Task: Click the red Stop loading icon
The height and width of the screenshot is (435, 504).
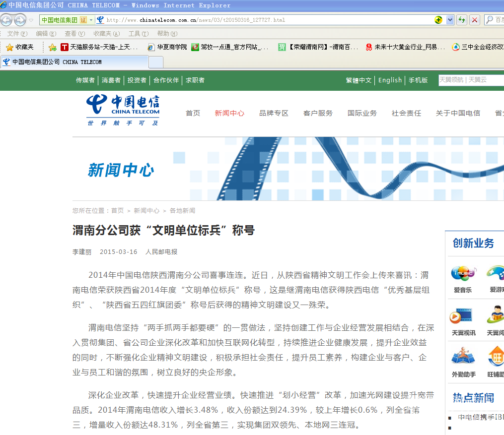Action: click(474, 20)
